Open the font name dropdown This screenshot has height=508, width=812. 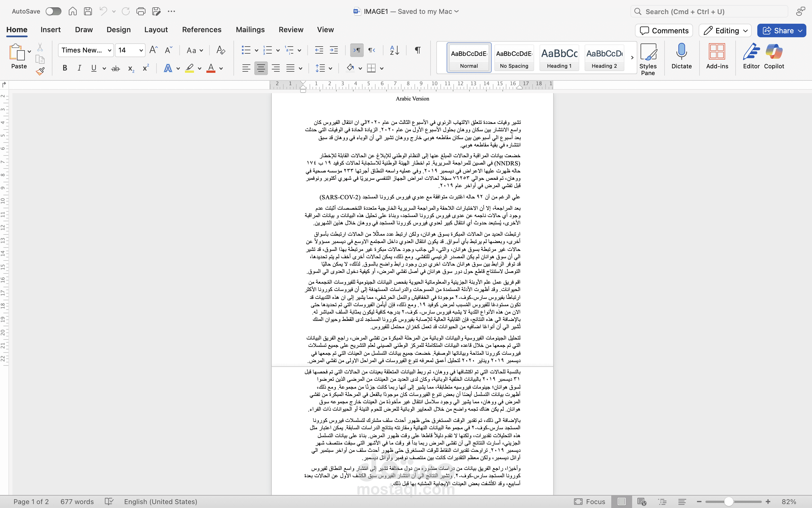coord(109,51)
